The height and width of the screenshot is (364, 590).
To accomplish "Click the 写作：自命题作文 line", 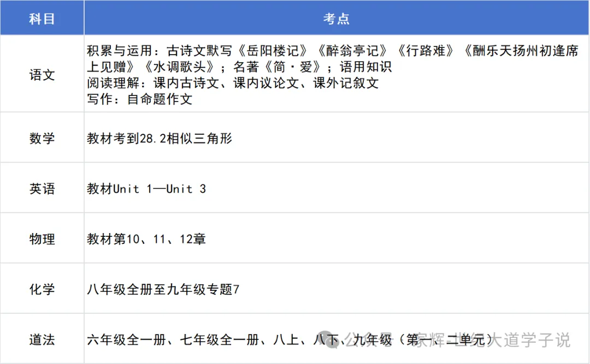I will 140,99.
